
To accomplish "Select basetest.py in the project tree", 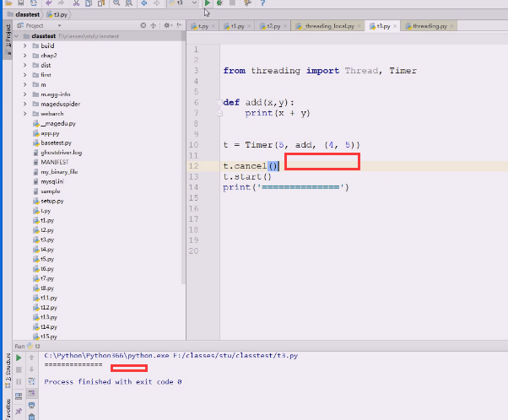I will click(56, 143).
